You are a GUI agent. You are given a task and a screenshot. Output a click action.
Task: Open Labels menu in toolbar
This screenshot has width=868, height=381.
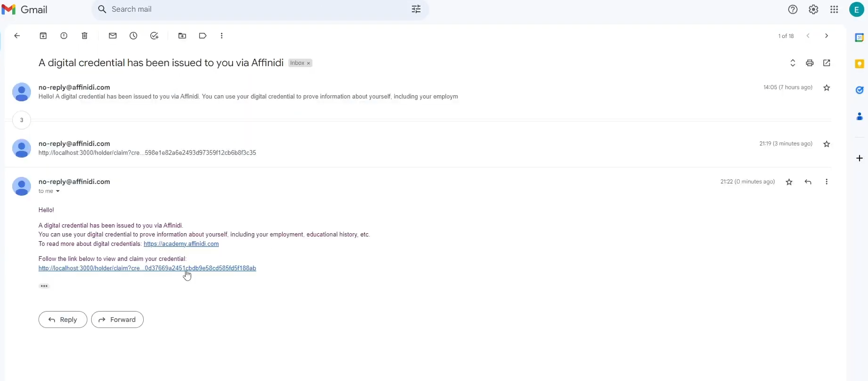coord(203,36)
